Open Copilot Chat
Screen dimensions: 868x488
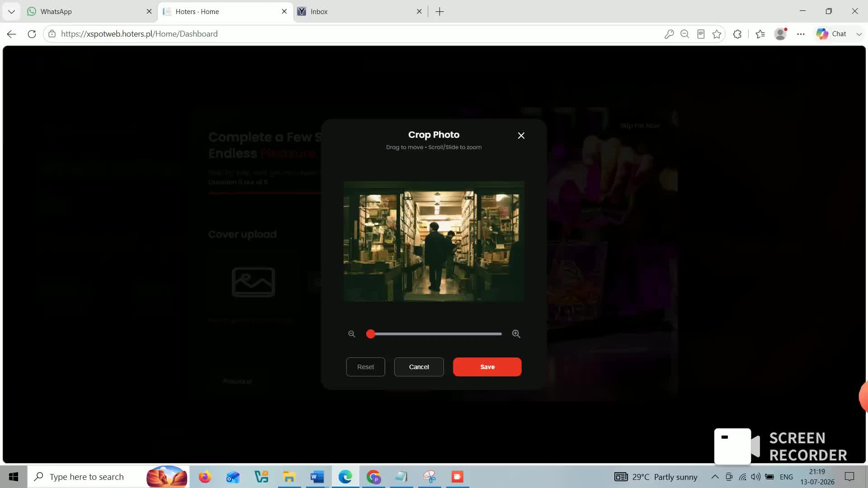point(831,34)
